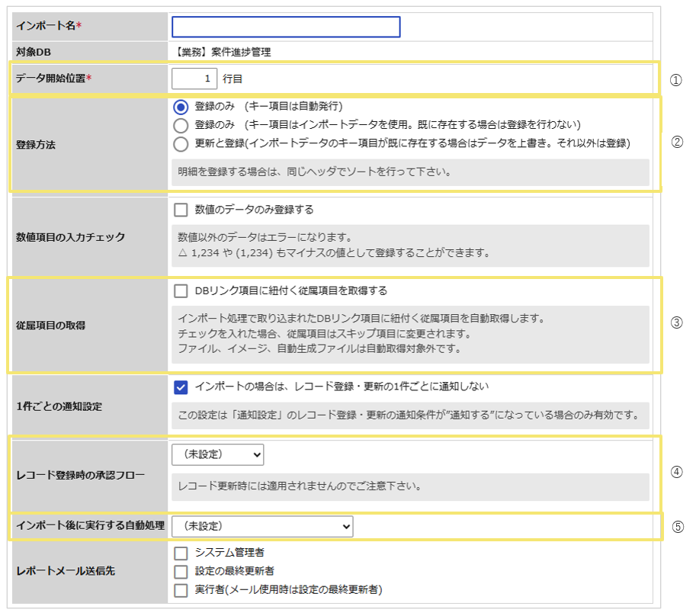Enable 数値のデータのみ登録する checkbox

pyautogui.click(x=181, y=210)
